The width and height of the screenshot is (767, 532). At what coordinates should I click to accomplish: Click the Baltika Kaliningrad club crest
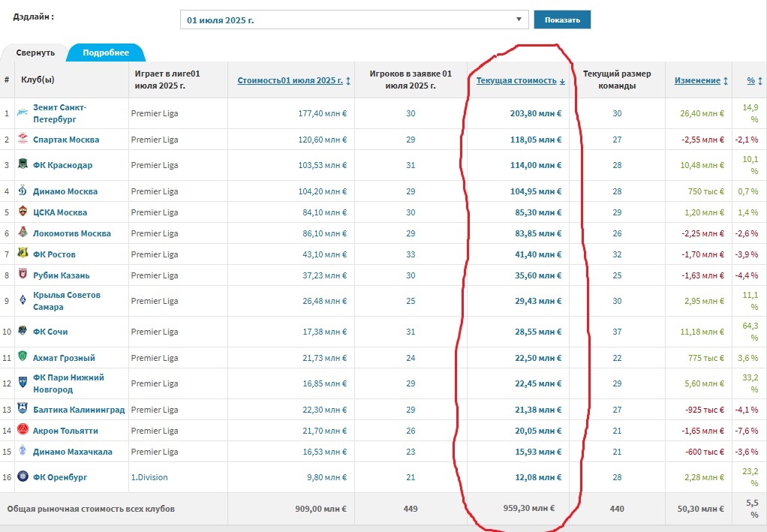pos(23,408)
